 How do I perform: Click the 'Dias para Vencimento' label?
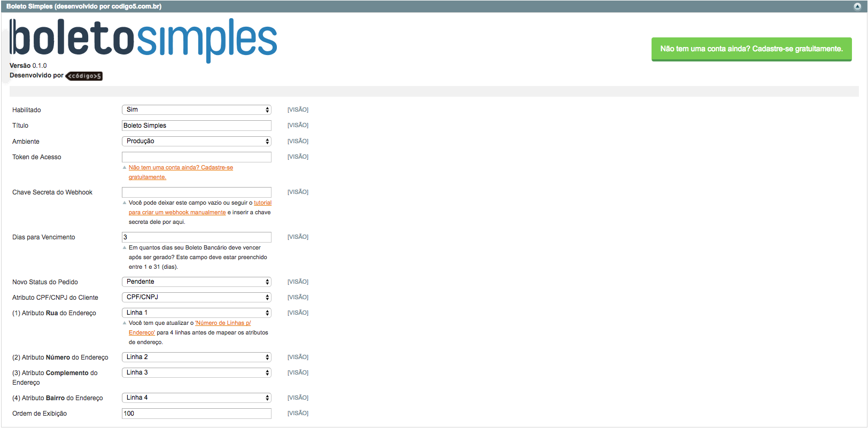coord(44,237)
